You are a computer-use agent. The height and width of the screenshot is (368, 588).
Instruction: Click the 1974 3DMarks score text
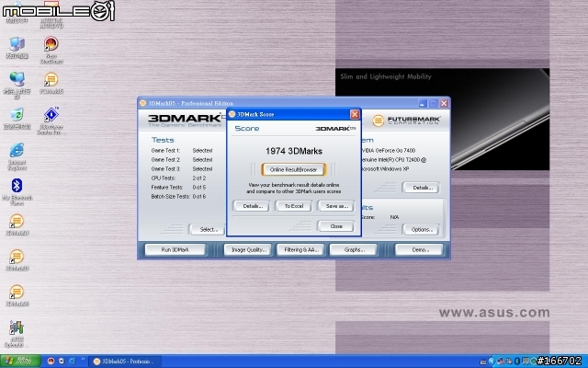tap(294, 151)
